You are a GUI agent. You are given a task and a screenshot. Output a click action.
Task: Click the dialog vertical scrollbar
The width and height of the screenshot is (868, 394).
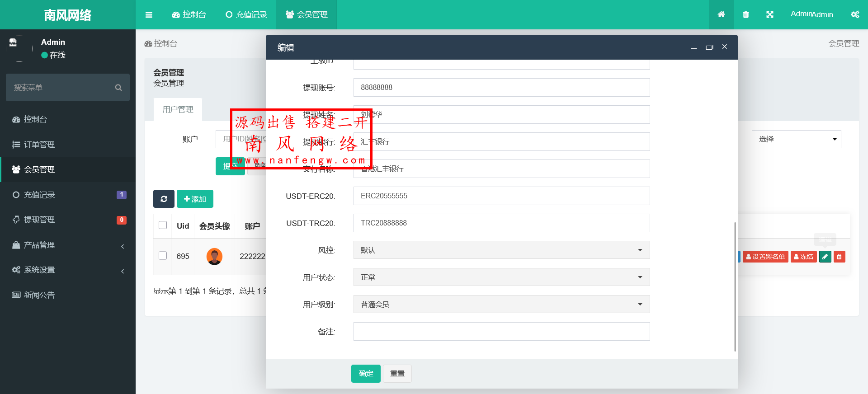[x=735, y=286]
